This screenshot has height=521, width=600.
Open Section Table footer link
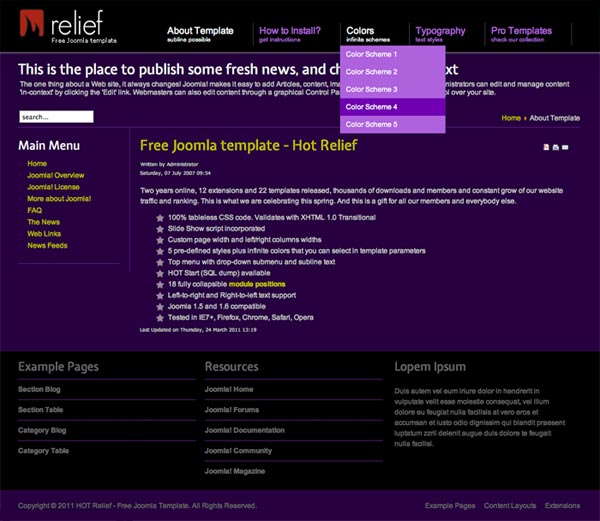(x=41, y=410)
